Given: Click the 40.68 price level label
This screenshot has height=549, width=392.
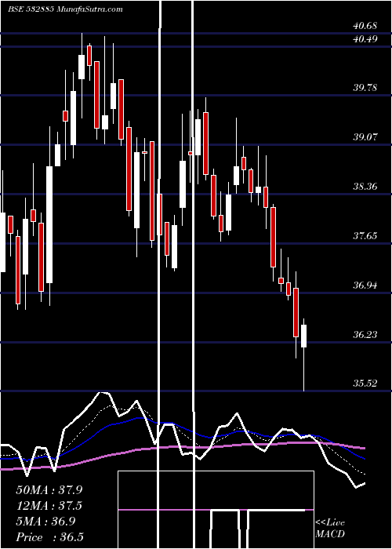Looking at the screenshot, I should [x=365, y=26].
